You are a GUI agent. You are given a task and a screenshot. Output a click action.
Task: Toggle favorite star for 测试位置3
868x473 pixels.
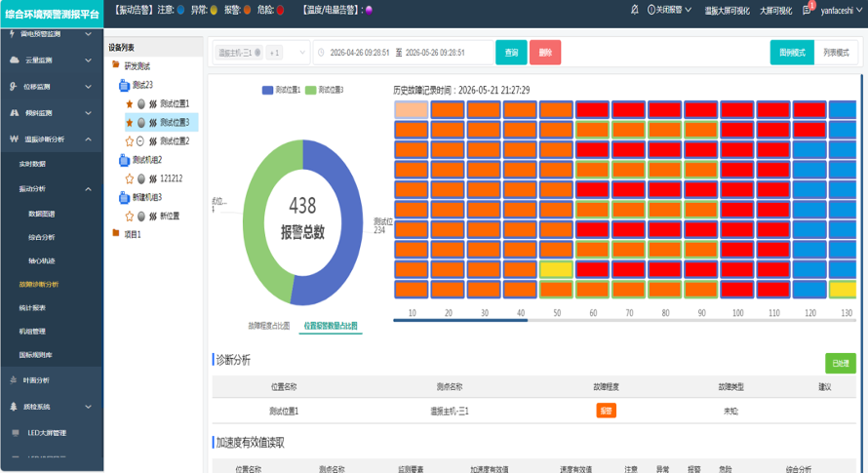coord(130,123)
